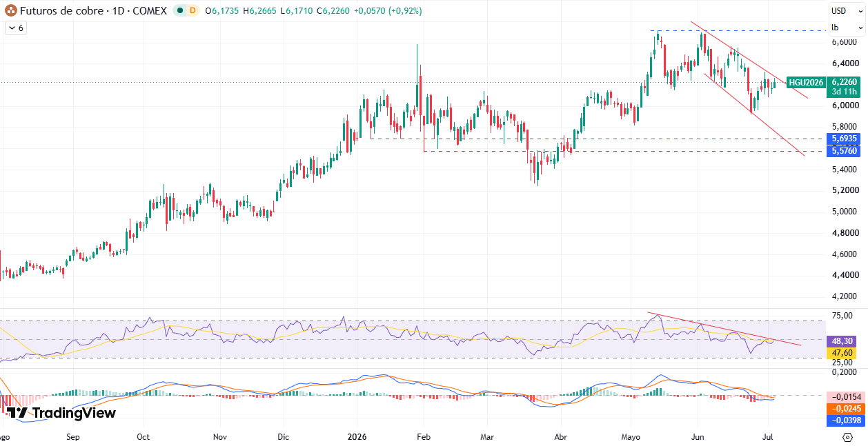Select the red trend line on RSI panel
Screen dimensions: 868x446
click(x=724, y=329)
